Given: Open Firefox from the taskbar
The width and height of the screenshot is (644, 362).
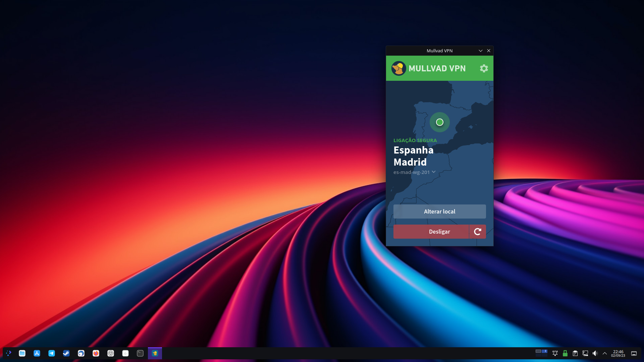Looking at the screenshot, I should click(96, 353).
